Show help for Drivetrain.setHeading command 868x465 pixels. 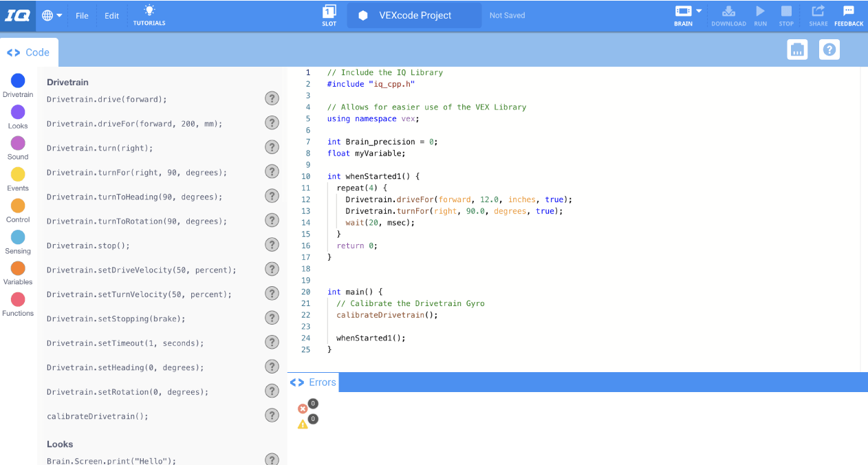point(272,367)
